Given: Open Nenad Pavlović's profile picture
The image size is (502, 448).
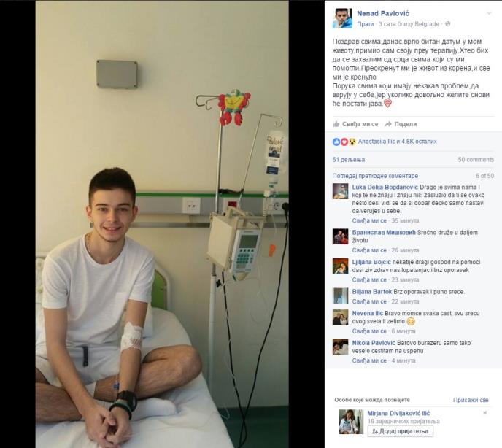Looking at the screenshot, I should (342, 18).
